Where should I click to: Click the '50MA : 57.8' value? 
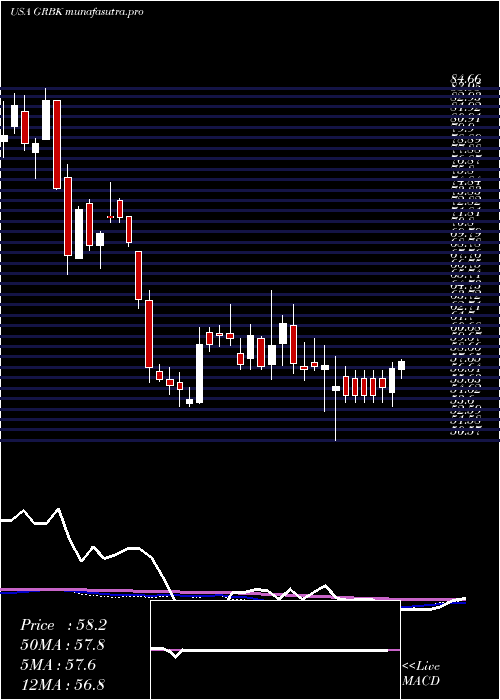pos(63,645)
